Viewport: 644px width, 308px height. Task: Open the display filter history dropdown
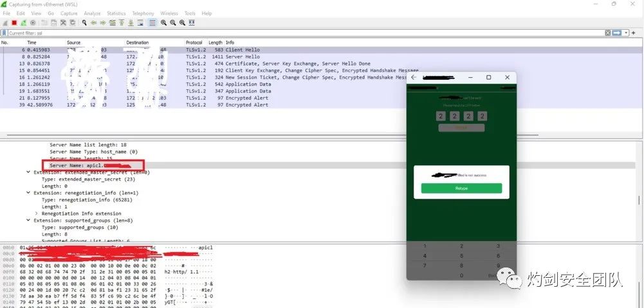[x=626, y=33]
